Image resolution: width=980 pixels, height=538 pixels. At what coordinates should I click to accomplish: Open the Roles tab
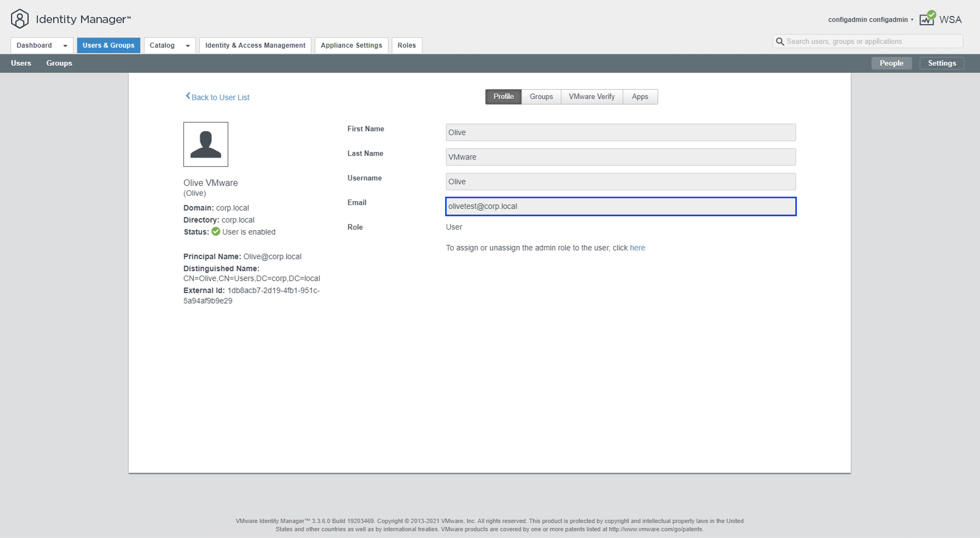(x=406, y=45)
